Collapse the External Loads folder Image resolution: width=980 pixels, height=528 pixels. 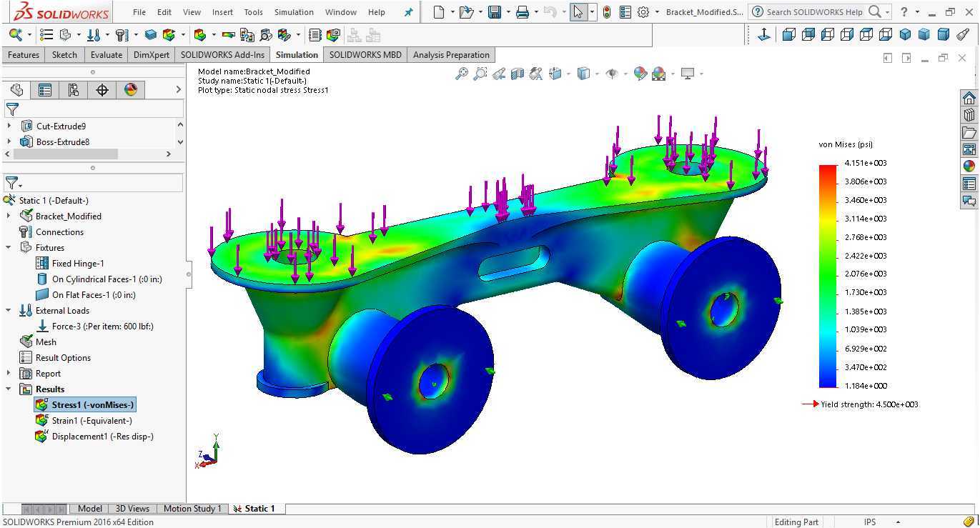(x=9, y=310)
